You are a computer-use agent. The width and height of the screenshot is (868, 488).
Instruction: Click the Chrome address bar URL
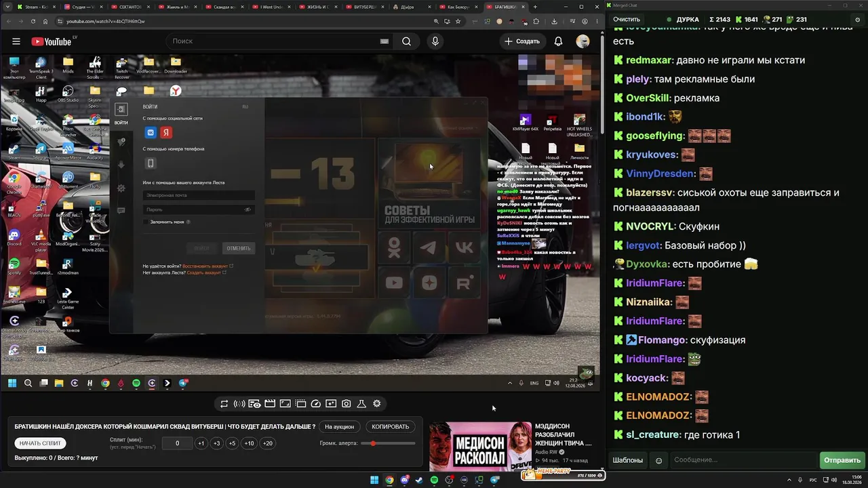coord(106,21)
